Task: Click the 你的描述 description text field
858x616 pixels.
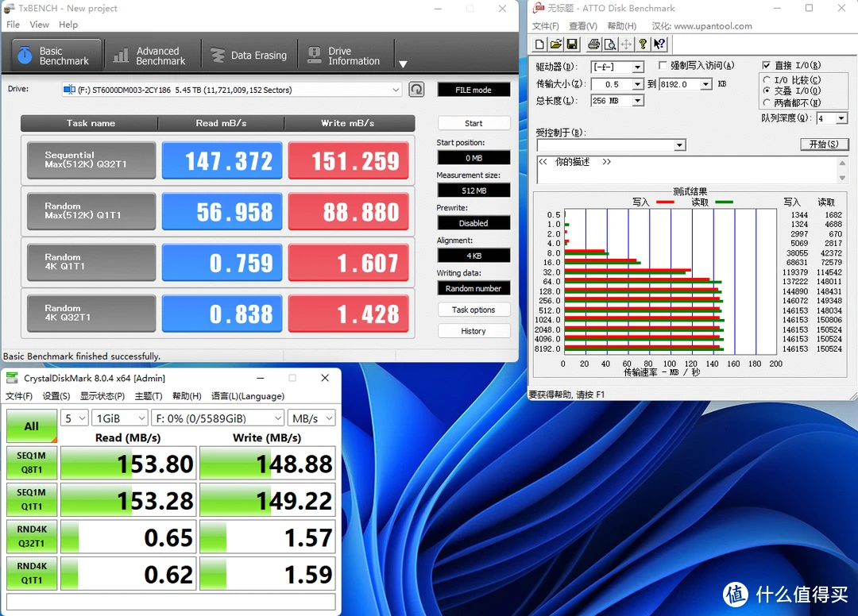Action: click(683, 169)
